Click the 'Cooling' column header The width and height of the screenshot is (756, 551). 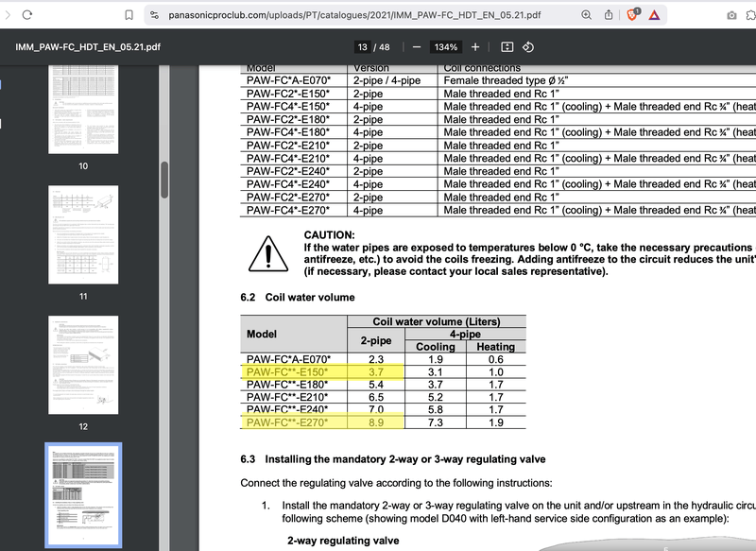(x=436, y=347)
